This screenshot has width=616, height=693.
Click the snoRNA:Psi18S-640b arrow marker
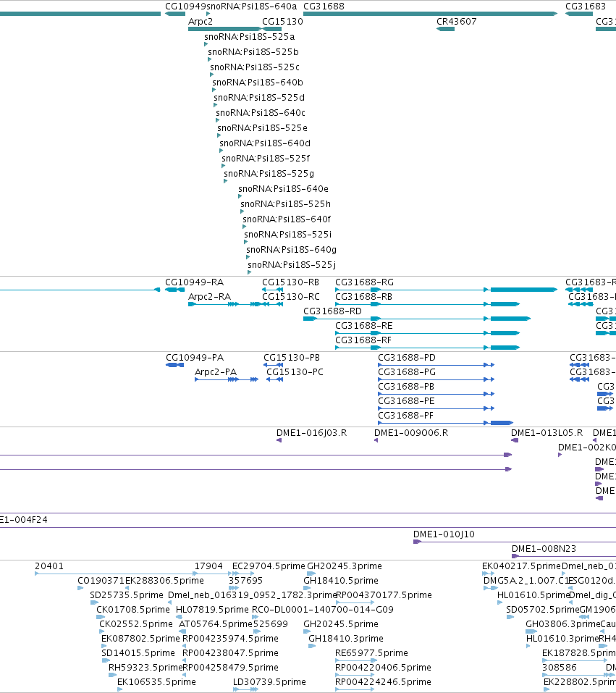(x=214, y=90)
